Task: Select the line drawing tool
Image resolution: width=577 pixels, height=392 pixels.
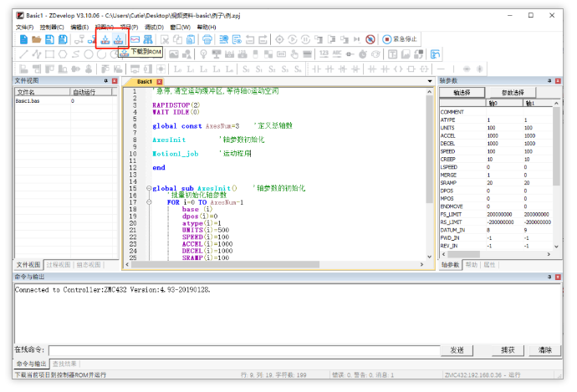Action: tap(23, 54)
